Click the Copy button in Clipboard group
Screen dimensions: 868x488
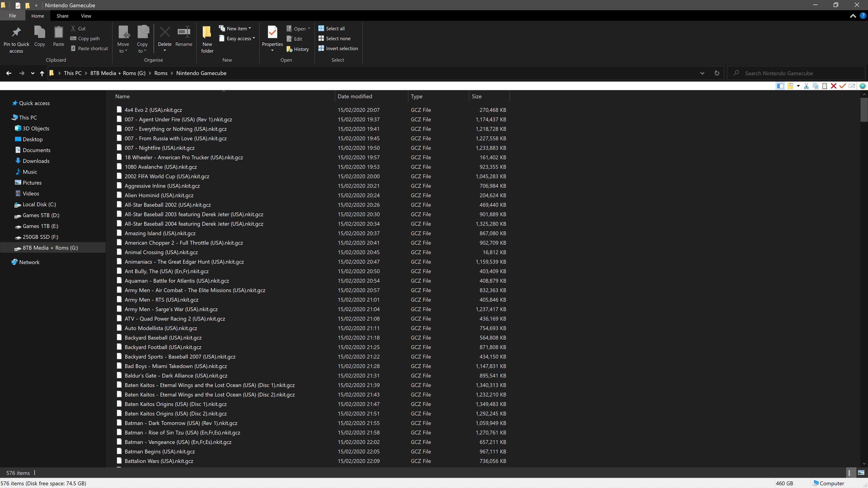(39, 36)
